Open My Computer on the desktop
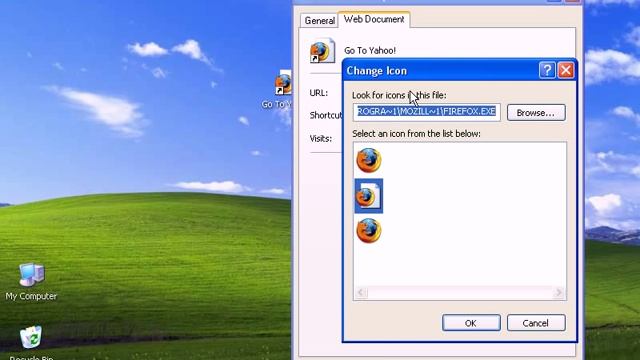 (x=31, y=282)
